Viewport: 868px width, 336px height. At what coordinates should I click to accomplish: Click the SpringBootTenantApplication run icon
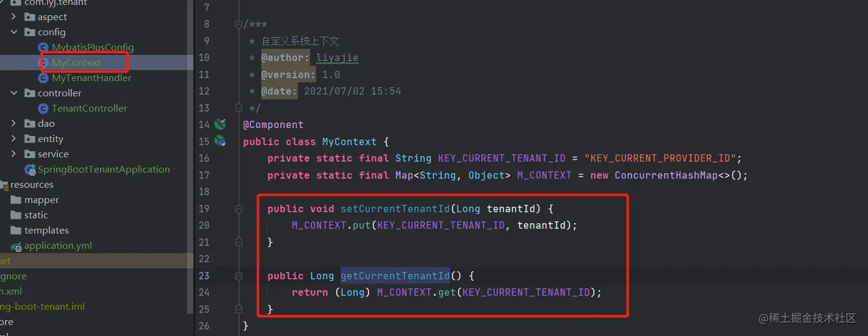pos(29,170)
